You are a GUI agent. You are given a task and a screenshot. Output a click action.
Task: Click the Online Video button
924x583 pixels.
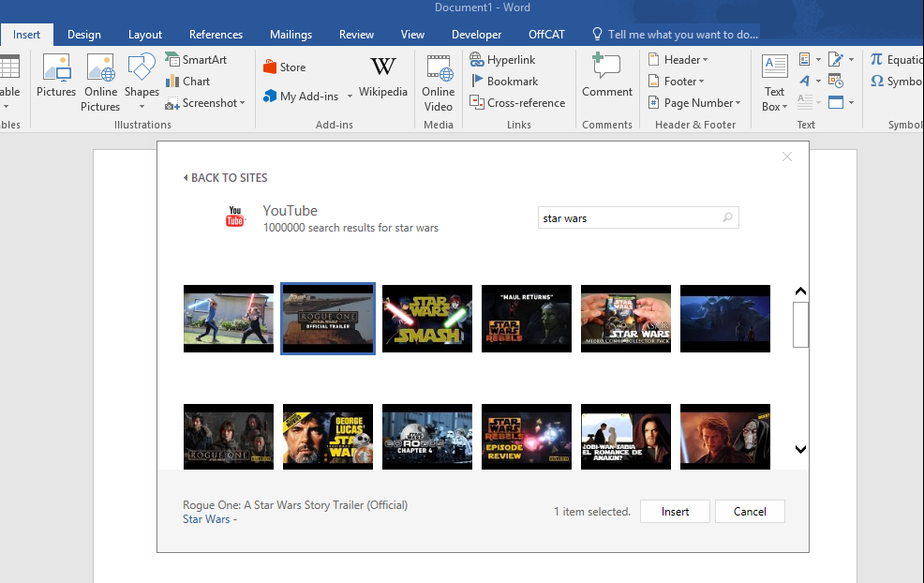[439, 82]
